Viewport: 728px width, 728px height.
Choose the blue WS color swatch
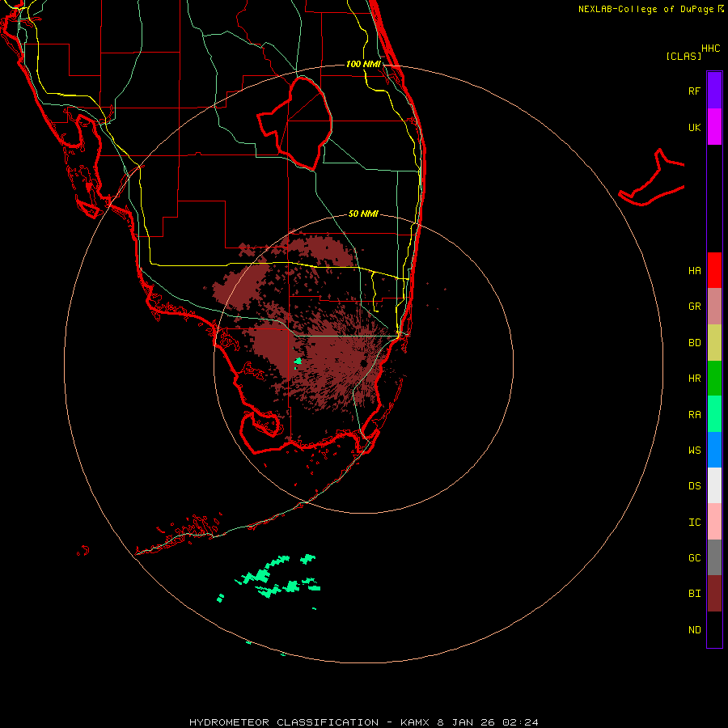click(714, 450)
